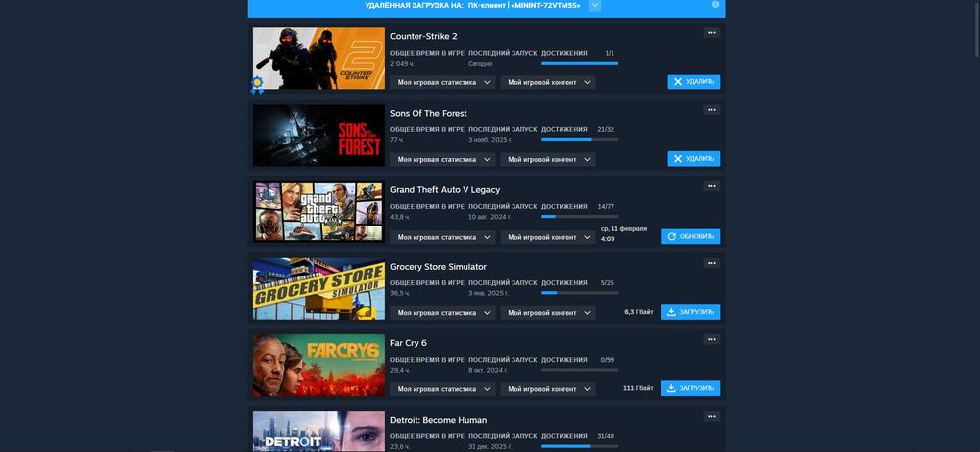Click the '43,8 ч.' playtime value
This screenshot has height=452, width=980.
400,217
